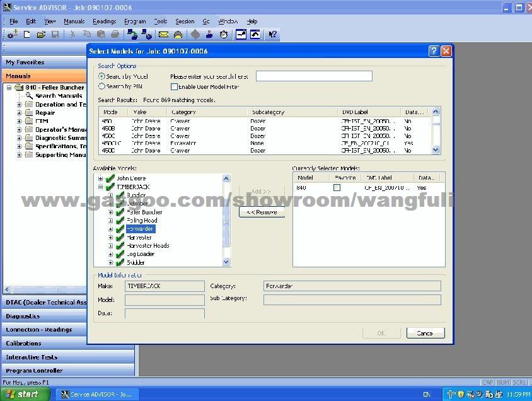Click the << Remove button
Screen dimensions: 532x401
tap(262, 212)
